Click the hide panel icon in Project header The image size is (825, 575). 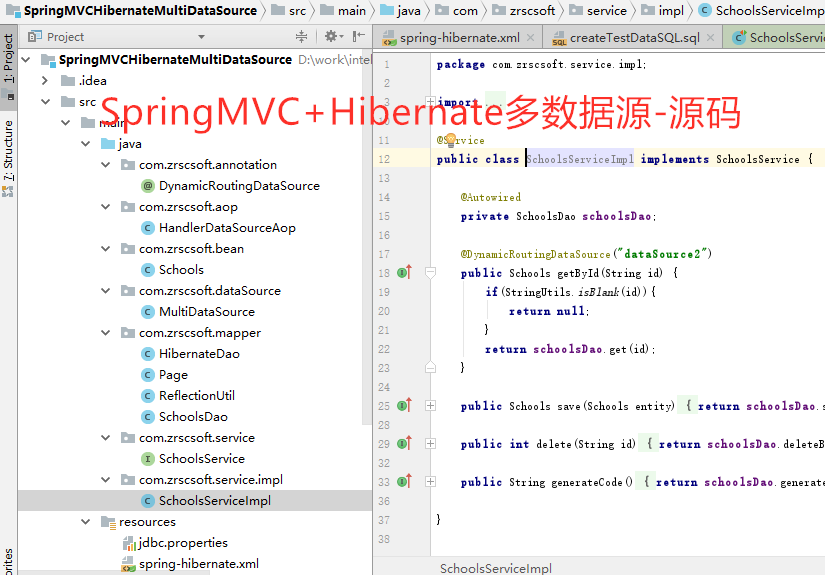click(x=356, y=37)
